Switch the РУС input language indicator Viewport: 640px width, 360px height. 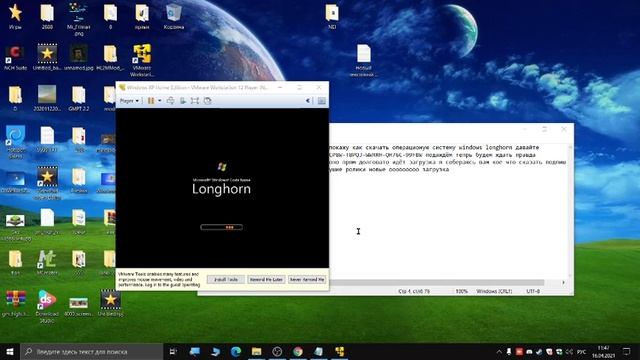tap(582, 351)
